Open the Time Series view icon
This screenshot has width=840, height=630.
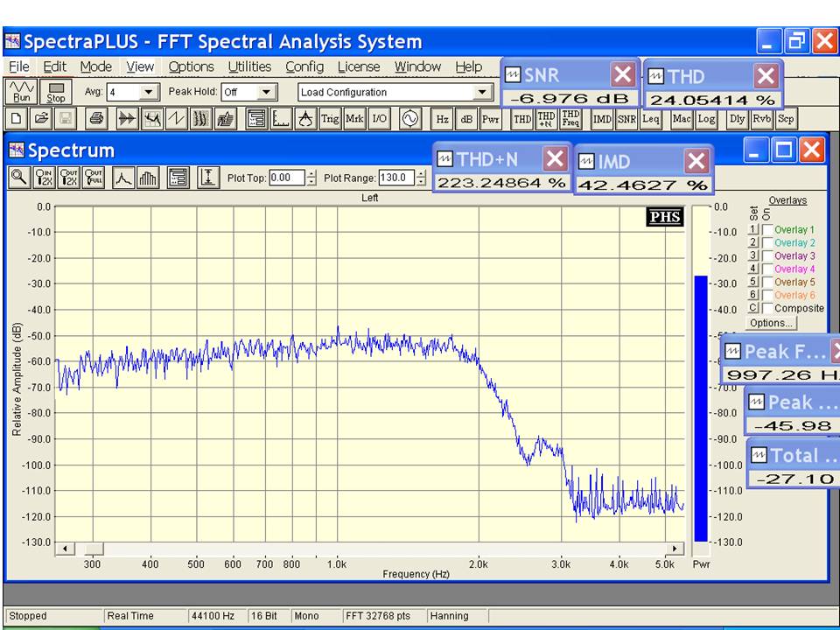pos(128,118)
